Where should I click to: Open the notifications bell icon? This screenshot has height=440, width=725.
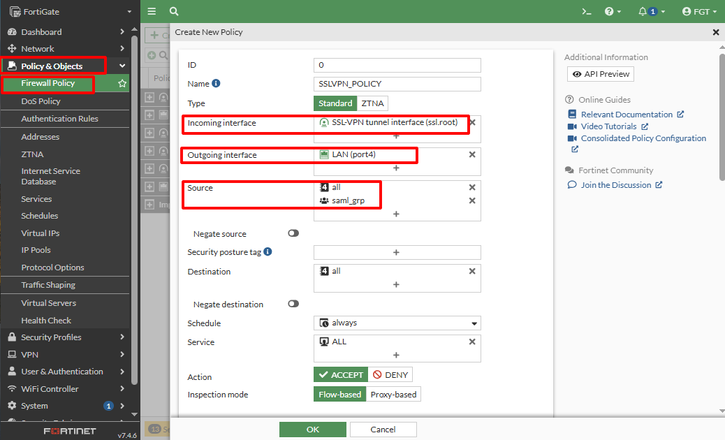tap(651, 12)
